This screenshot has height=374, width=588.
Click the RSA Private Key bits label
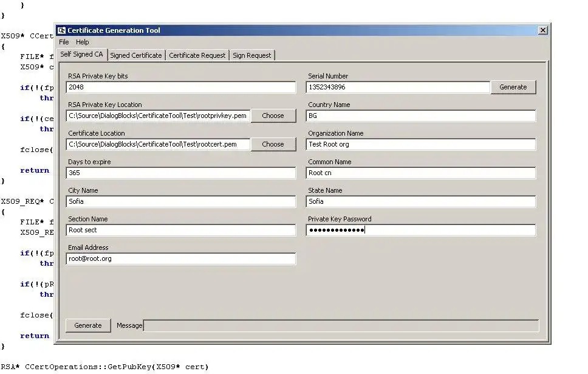[x=98, y=76]
